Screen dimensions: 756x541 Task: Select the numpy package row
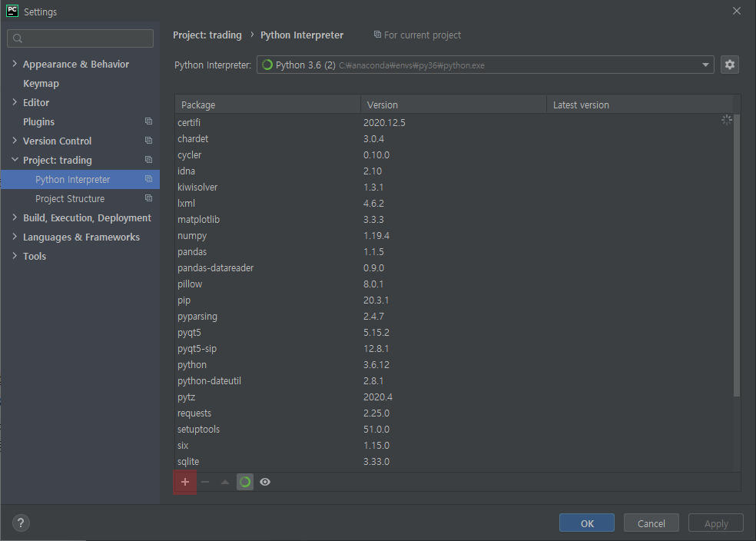(x=454, y=236)
